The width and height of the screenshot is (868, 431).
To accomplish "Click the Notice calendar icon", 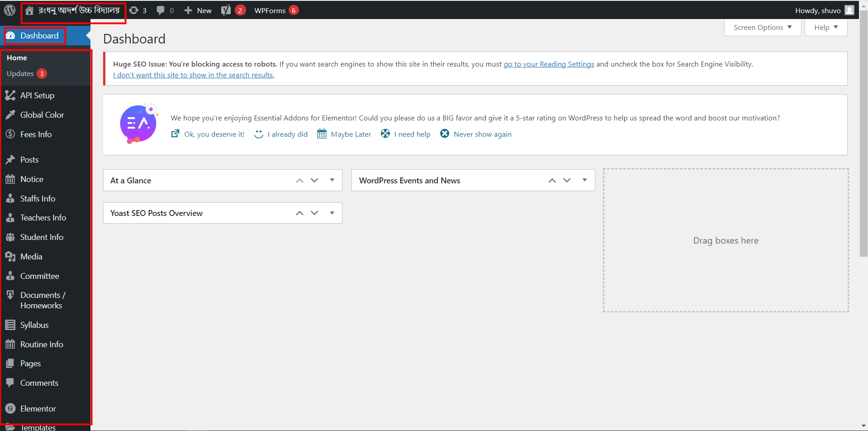I will pos(10,179).
